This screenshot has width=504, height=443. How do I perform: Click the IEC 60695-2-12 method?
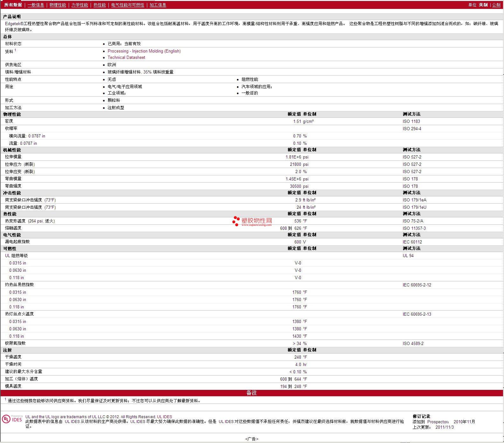tap(417, 285)
